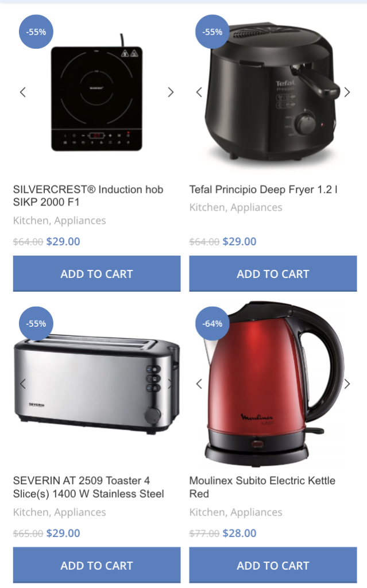Show previous image of SILVERCREST induction hob
The height and width of the screenshot is (588, 367).
tap(23, 92)
